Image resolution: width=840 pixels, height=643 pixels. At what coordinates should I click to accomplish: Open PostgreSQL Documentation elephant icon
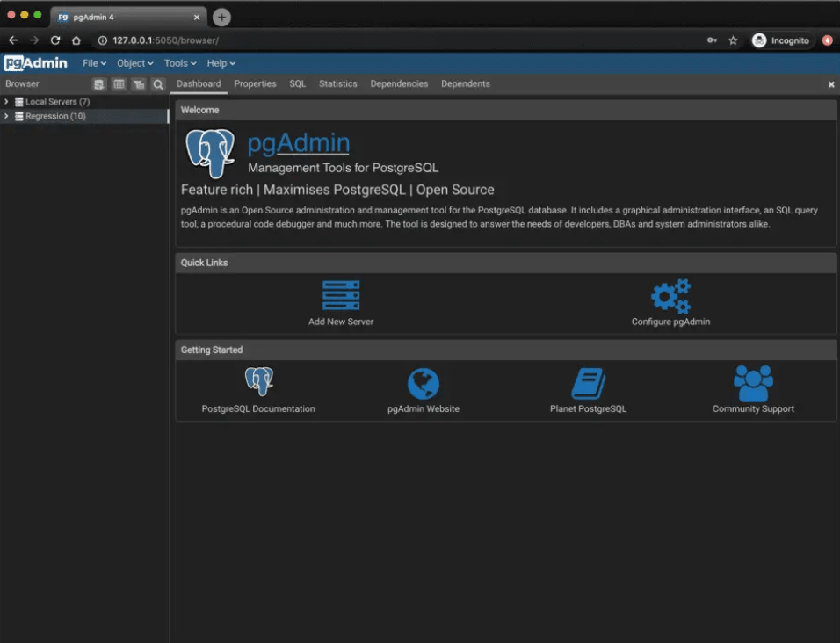(258, 382)
